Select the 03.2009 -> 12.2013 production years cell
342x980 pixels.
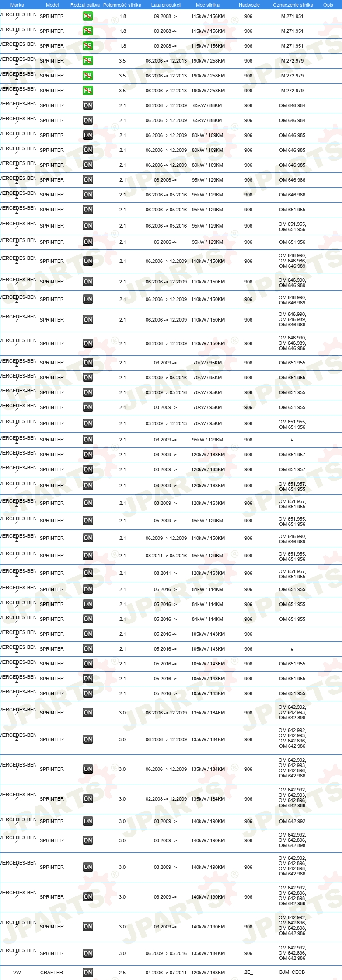coord(166,423)
